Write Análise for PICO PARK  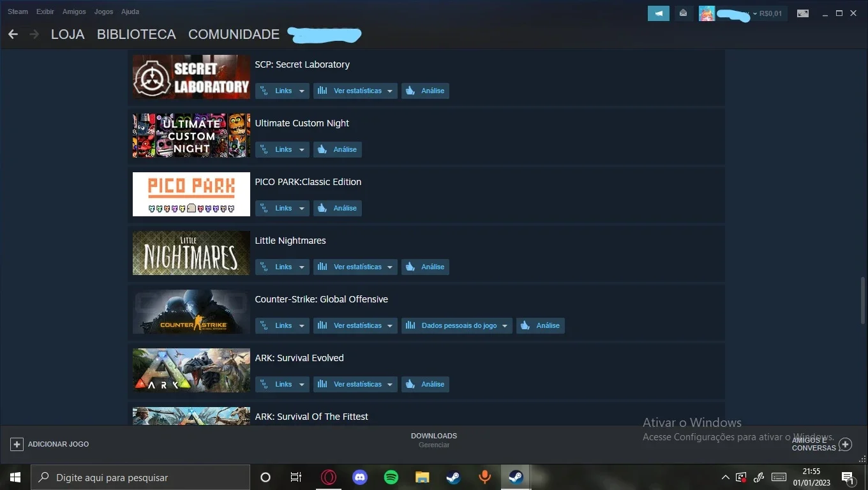tap(338, 208)
